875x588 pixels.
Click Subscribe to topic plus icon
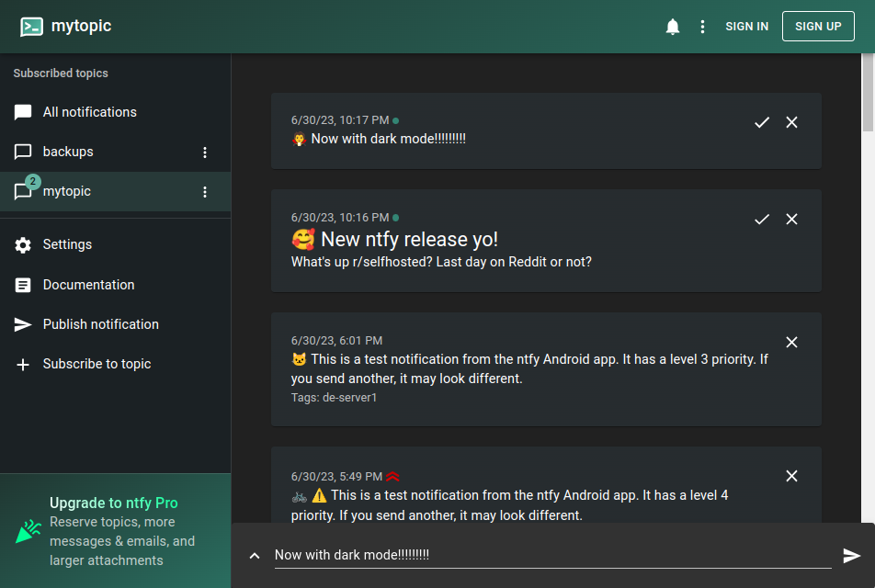23,365
